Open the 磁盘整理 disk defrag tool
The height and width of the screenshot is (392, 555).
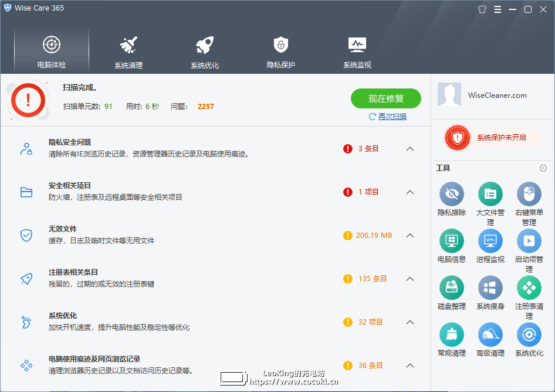451,288
